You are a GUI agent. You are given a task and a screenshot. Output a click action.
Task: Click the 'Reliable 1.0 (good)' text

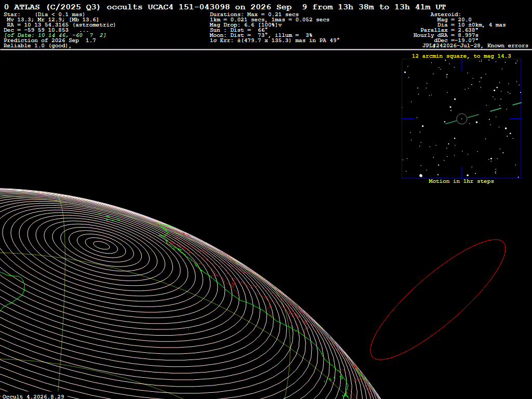tap(37, 46)
